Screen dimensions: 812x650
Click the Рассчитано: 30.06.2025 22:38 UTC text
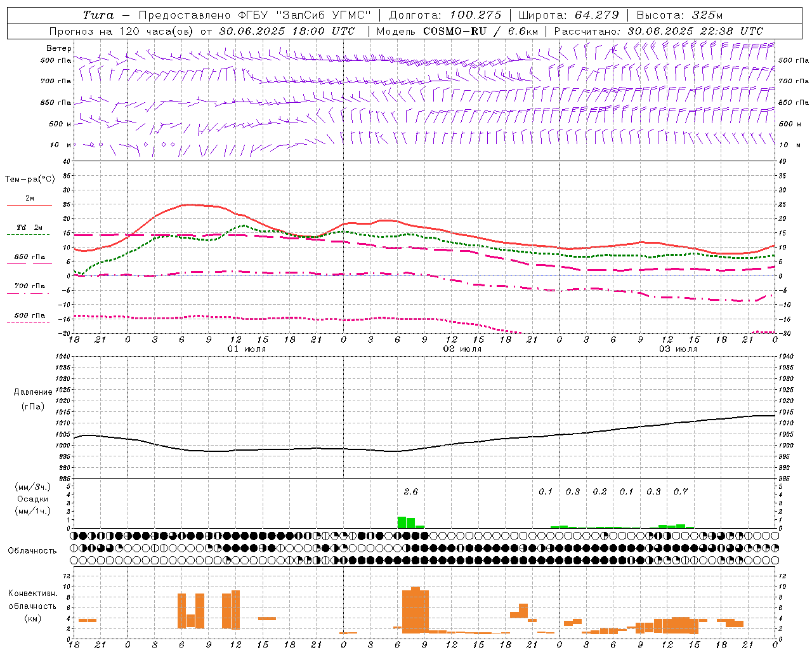658,31
